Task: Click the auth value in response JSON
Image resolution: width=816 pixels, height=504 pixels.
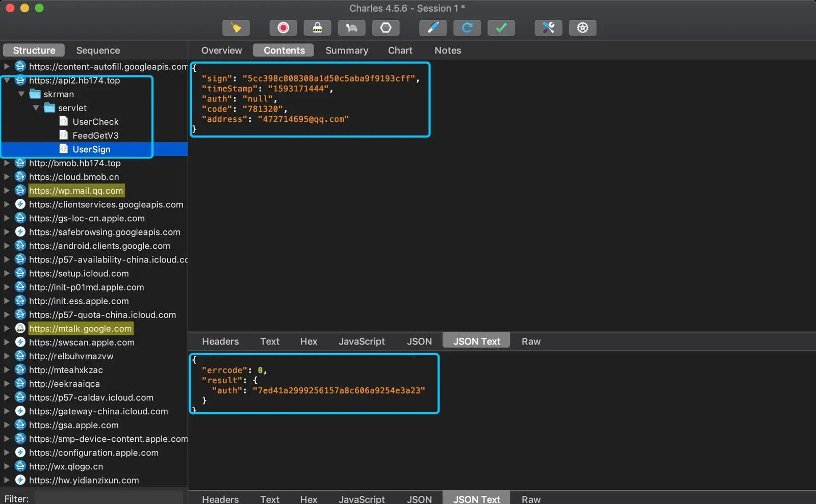Action: (339, 390)
